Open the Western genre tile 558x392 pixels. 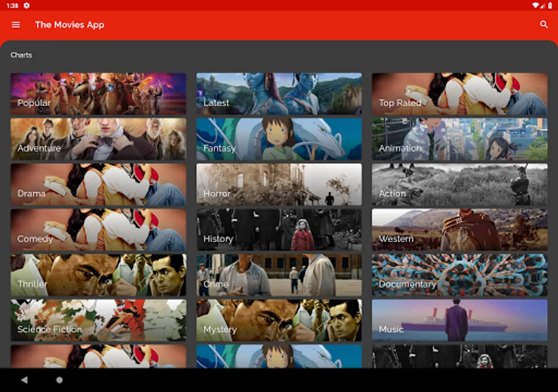(459, 229)
